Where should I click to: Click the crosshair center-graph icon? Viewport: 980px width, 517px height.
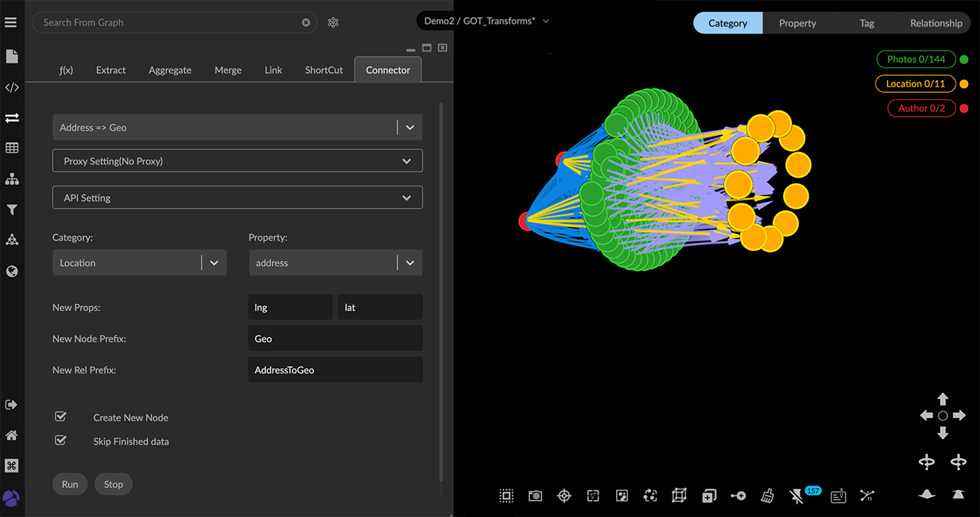pos(564,495)
